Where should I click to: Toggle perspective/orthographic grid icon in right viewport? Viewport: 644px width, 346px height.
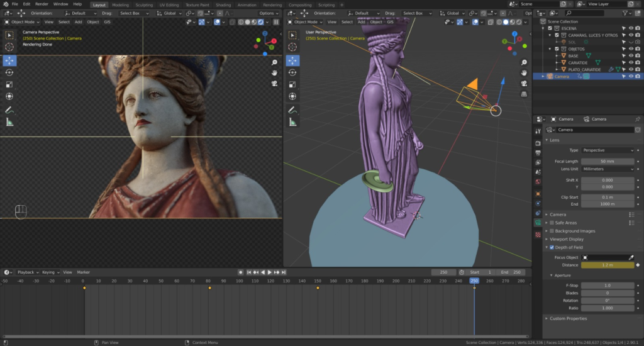click(x=524, y=94)
